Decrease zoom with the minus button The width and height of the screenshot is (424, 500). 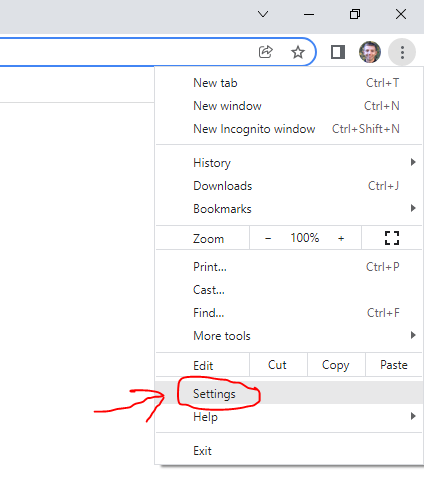[268, 238]
